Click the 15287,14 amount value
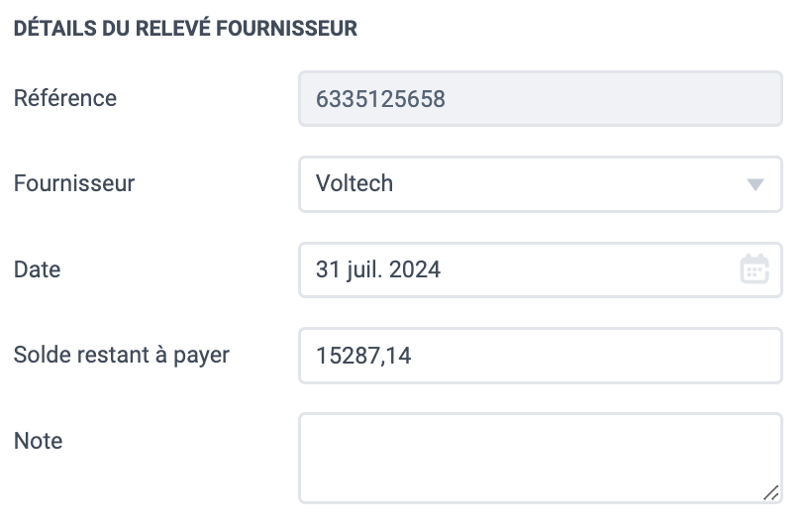The width and height of the screenshot is (812, 527). 363,356
